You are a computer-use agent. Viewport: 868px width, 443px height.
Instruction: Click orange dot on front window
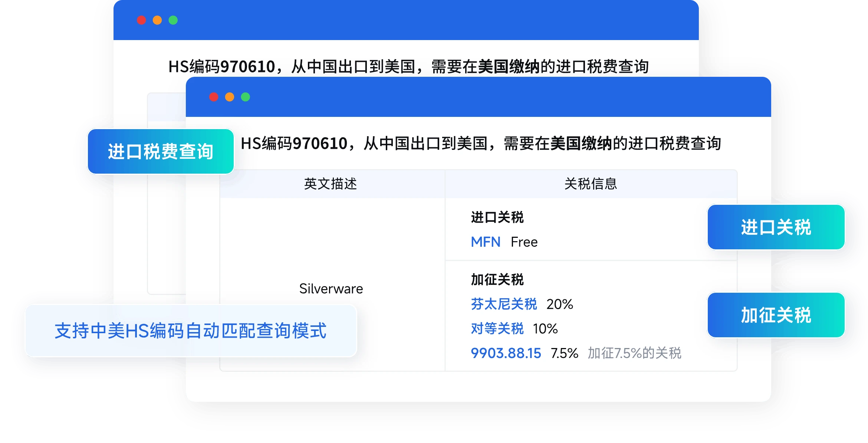pyautogui.click(x=230, y=97)
